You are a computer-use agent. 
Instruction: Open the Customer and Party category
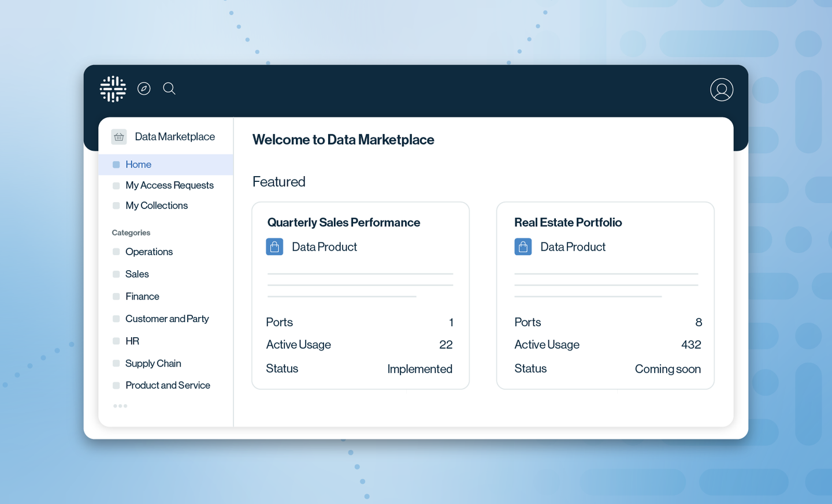point(167,319)
